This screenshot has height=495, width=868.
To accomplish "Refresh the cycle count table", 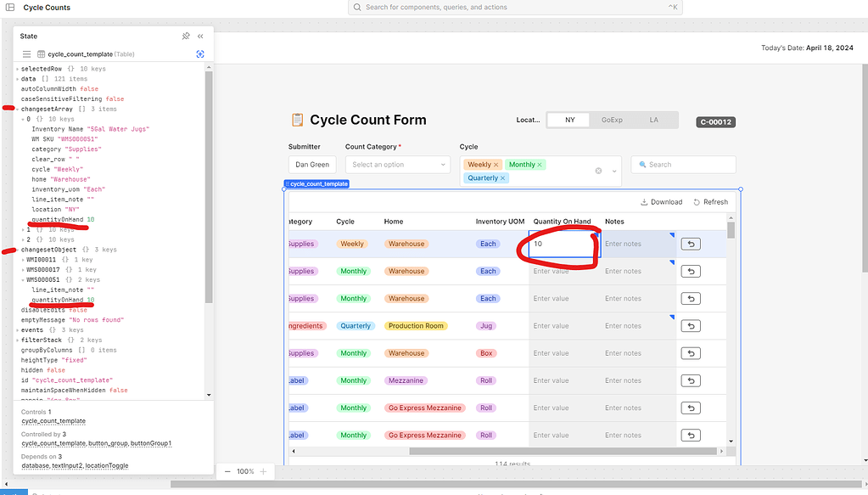I will [x=711, y=202].
